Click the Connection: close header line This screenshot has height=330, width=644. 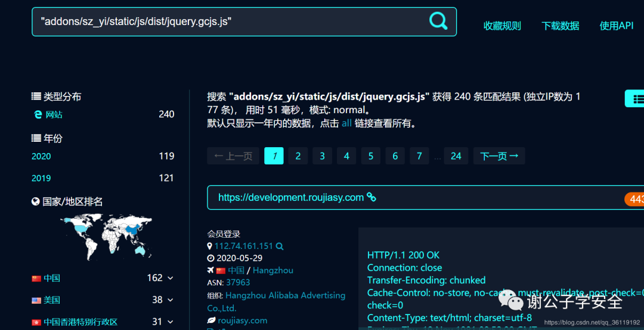coord(404,268)
